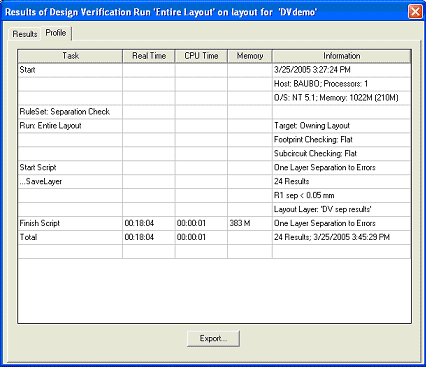Click the CPU Time column header
The width and height of the screenshot is (426, 367).
[x=201, y=56]
